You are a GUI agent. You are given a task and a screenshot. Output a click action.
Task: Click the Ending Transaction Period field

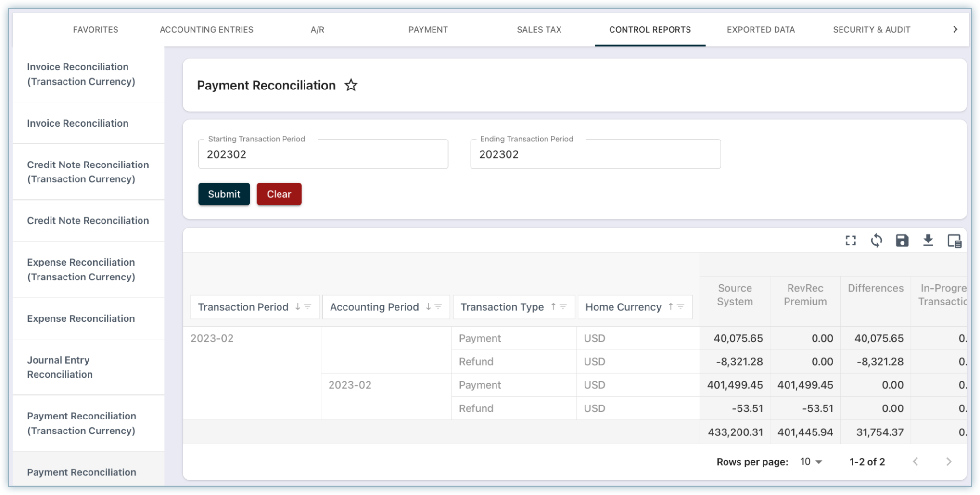tap(595, 154)
